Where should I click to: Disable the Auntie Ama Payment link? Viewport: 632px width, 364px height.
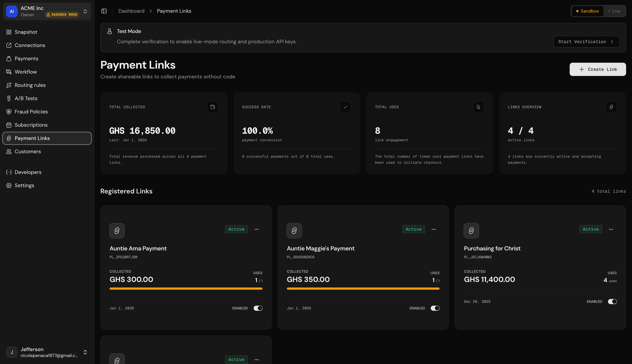[x=258, y=308]
